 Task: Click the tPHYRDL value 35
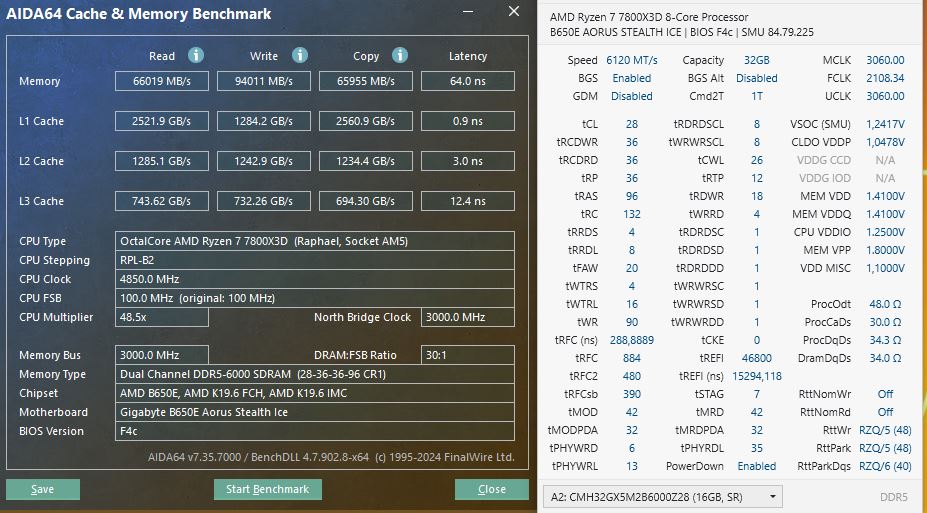[757, 448]
